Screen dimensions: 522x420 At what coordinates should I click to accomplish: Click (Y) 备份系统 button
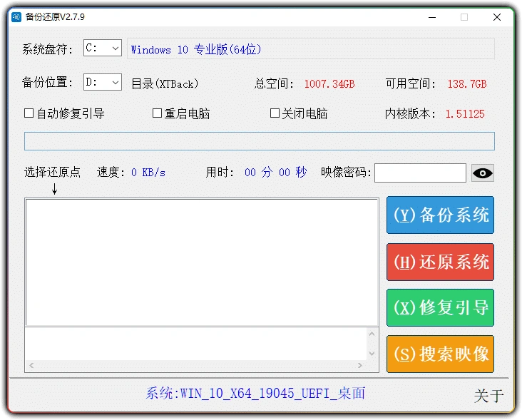[440, 215]
